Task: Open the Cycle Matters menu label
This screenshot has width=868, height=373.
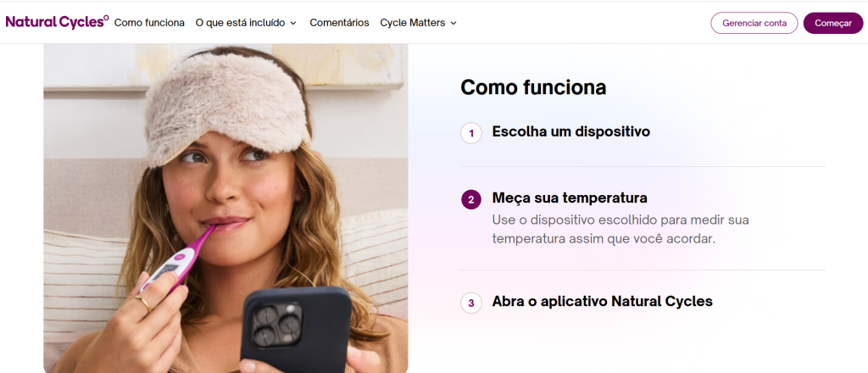Action: [x=413, y=23]
